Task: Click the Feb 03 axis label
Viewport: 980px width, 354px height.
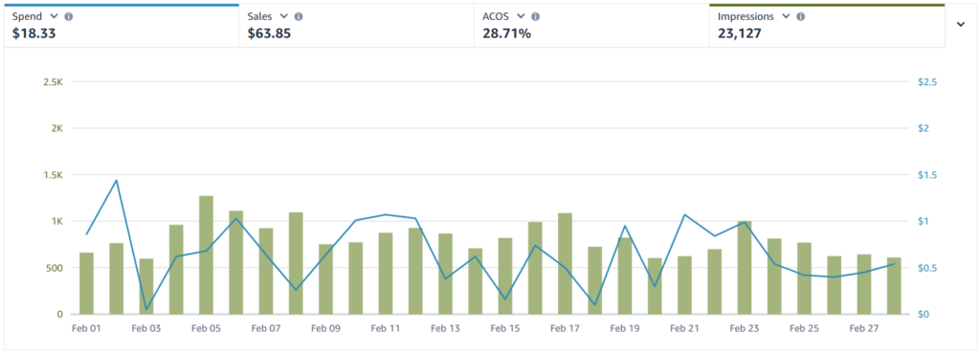Action: 146,328
